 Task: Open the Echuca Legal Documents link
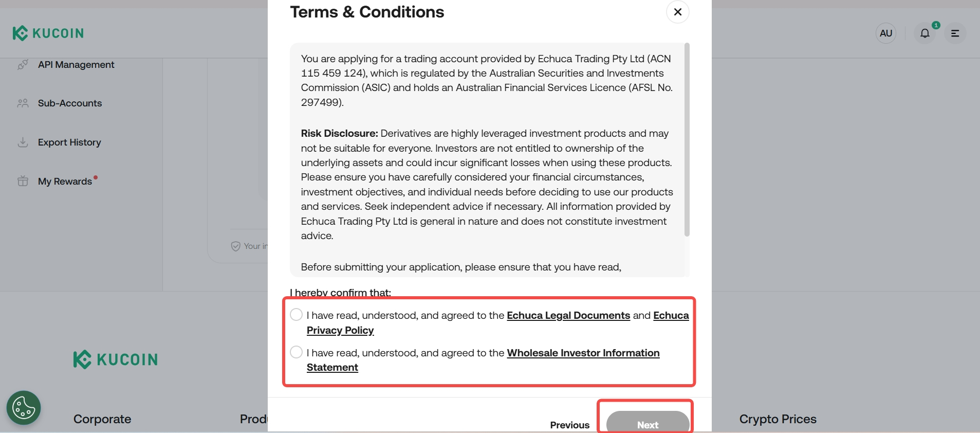tap(568, 315)
